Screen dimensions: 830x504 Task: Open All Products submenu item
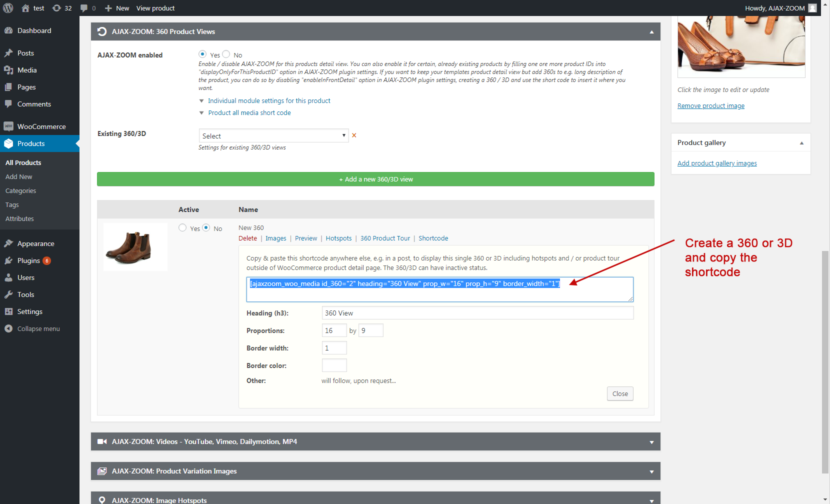click(x=23, y=162)
